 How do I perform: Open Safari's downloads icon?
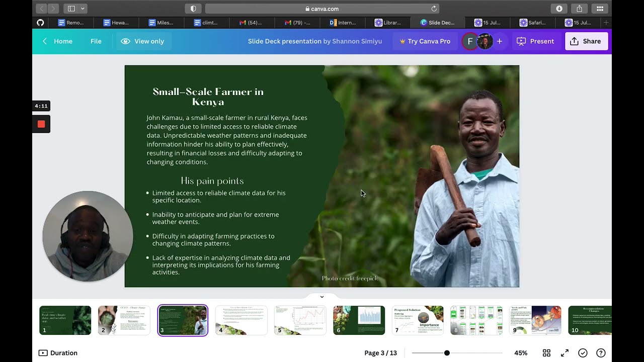click(x=559, y=9)
